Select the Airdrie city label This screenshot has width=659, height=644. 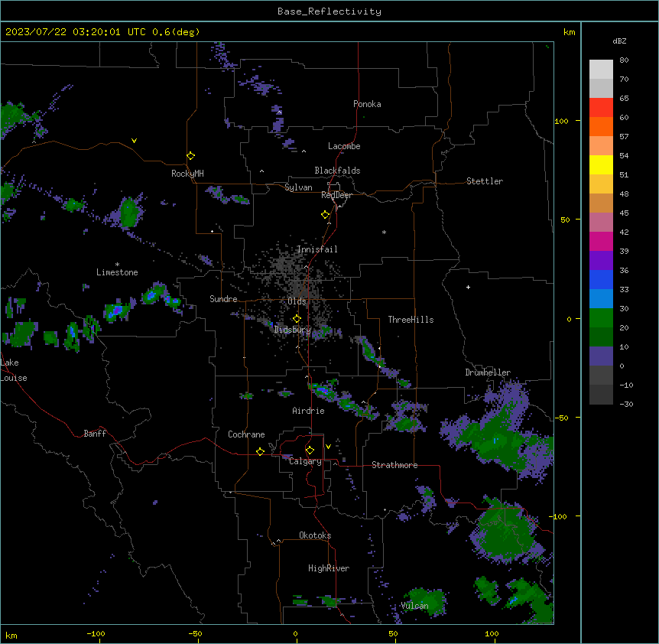(x=309, y=411)
